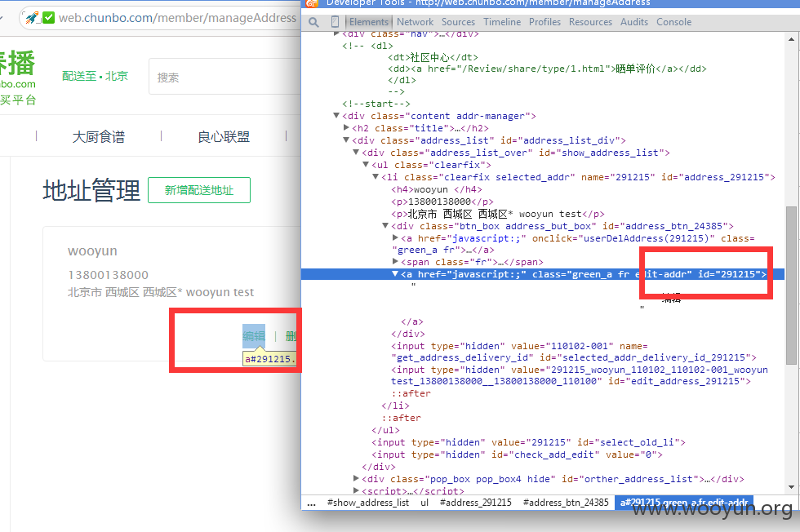The width and height of the screenshot is (800, 532).
Task: Select the h4 wooyun line in DOM tree
Action: tap(437, 189)
